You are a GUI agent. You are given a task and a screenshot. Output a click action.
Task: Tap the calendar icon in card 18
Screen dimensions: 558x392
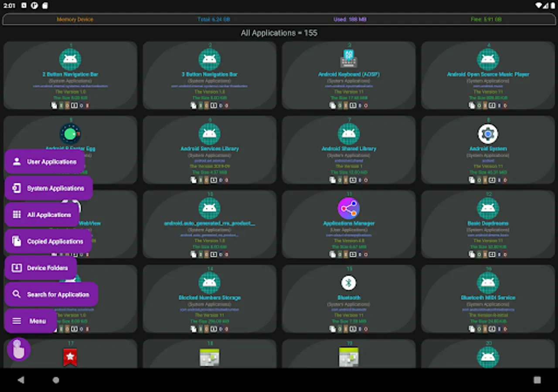(210, 357)
